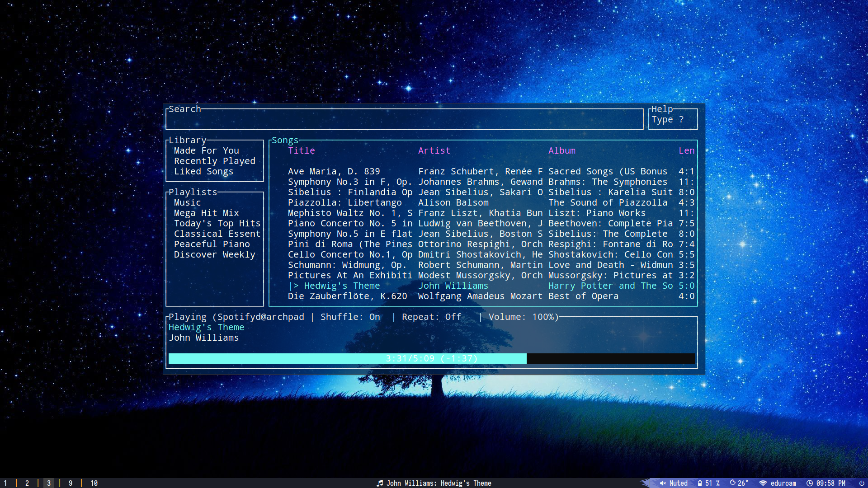Select song Symphony No.5 in E flat
This screenshot has height=488, width=868.
[x=350, y=234]
